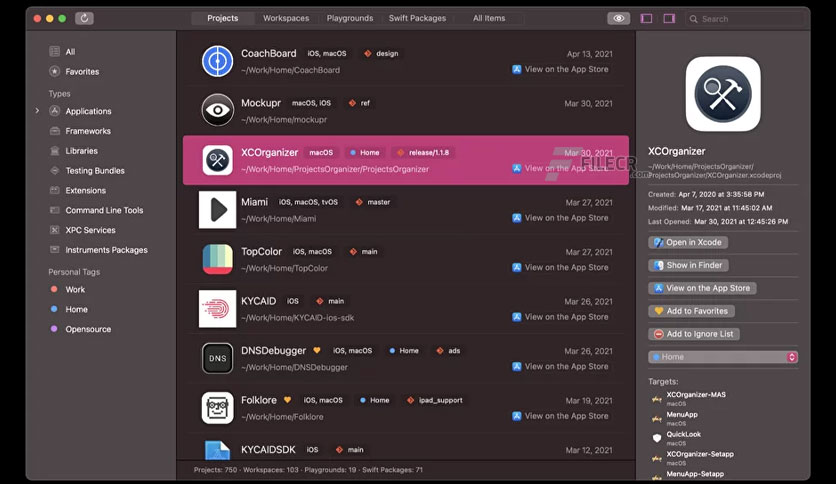
Task: Click View on the App Store for Folklore
Action: 560,416
